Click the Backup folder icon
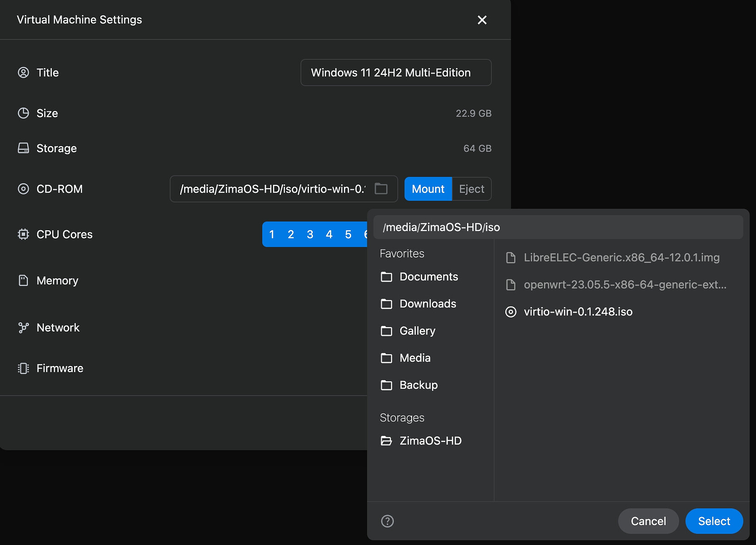 click(x=386, y=385)
